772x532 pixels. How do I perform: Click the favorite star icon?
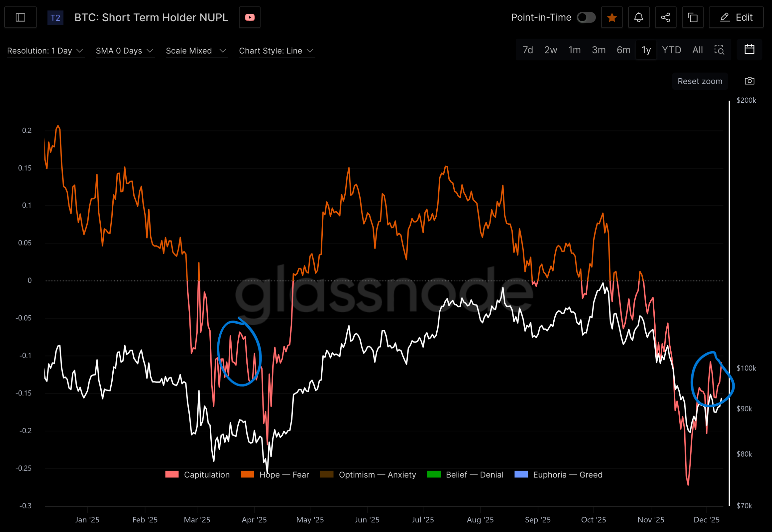click(612, 17)
